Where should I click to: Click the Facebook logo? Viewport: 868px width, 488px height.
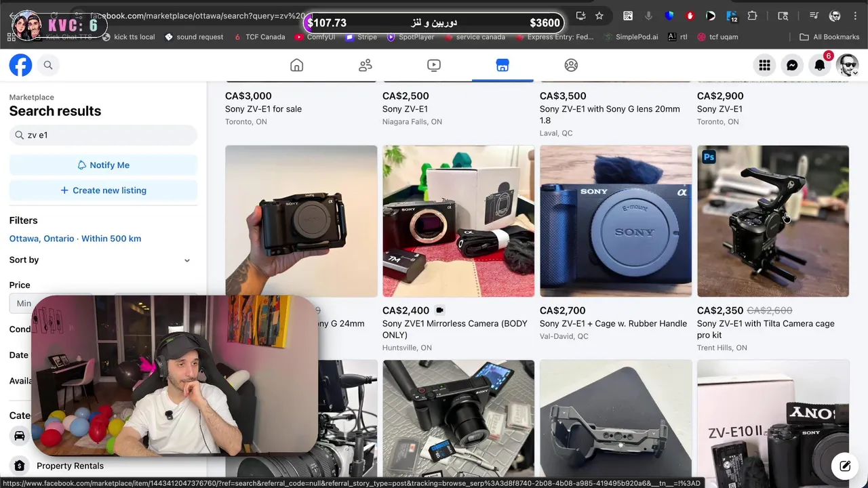pyautogui.click(x=20, y=65)
